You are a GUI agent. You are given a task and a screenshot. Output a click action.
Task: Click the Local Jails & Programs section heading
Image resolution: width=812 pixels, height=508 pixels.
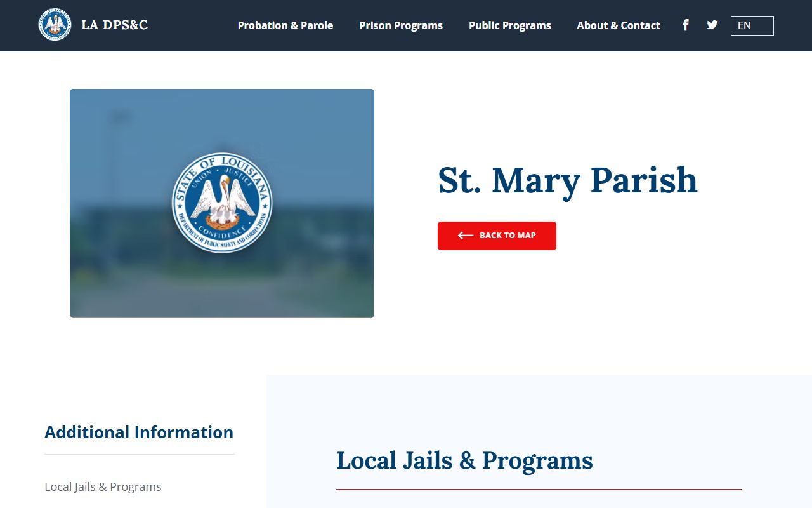click(464, 460)
